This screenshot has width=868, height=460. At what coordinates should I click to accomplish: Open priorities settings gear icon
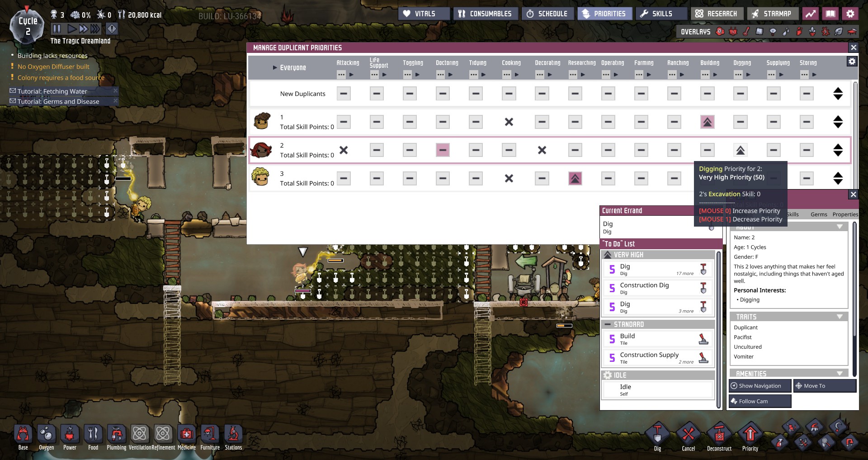pos(852,62)
